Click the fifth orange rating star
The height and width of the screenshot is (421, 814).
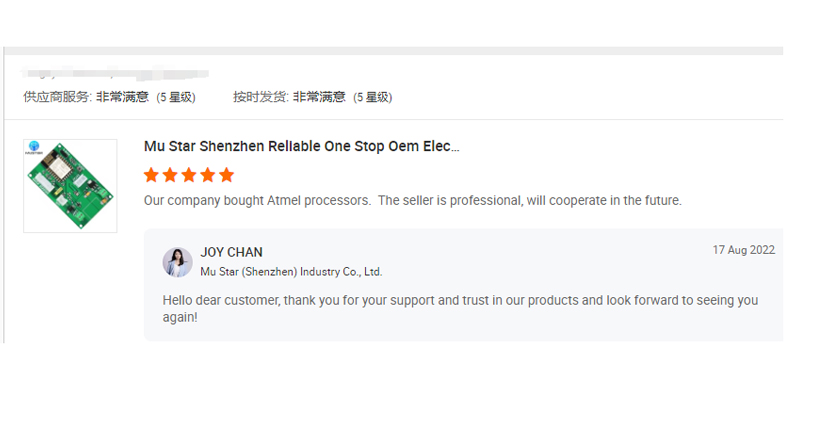(x=226, y=175)
